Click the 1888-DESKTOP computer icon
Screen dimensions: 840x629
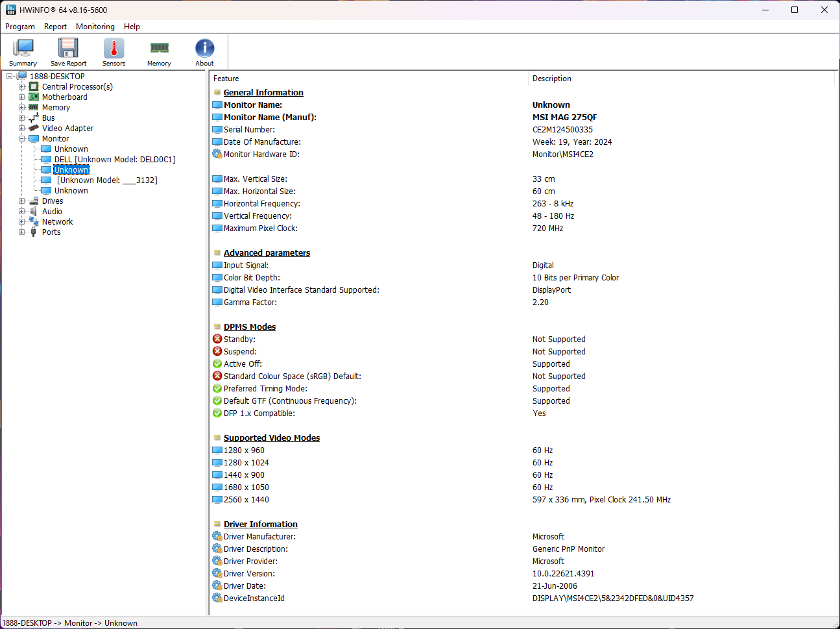pos(22,76)
